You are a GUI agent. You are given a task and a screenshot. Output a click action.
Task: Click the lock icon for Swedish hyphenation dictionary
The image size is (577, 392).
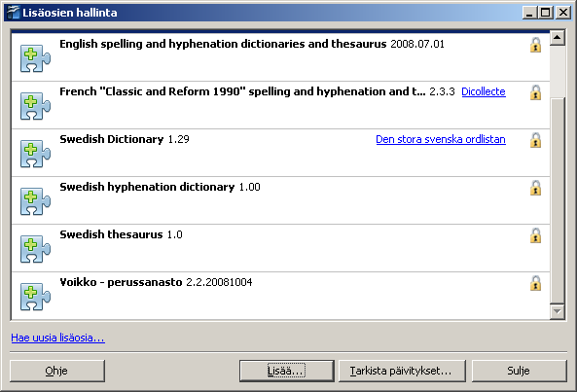coord(535,188)
